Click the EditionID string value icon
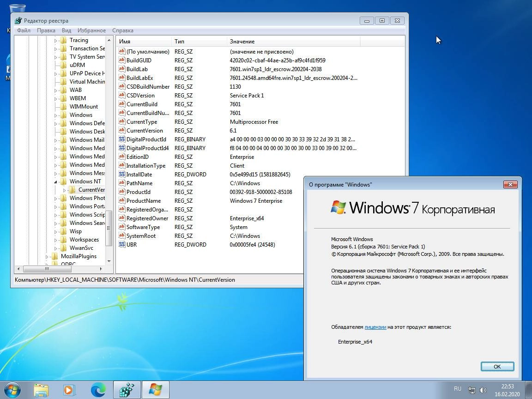Screen dimensions: 532x399 point(122,157)
